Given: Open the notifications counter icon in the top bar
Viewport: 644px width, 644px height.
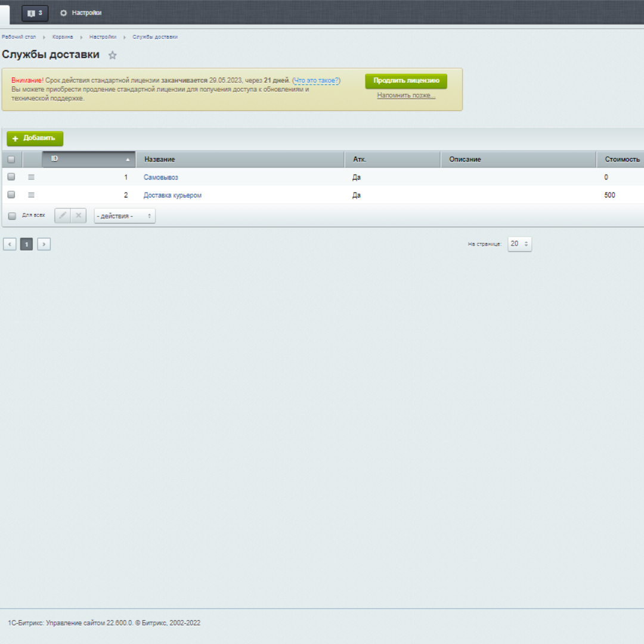Looking at the screenshot, I should [35, 13].
